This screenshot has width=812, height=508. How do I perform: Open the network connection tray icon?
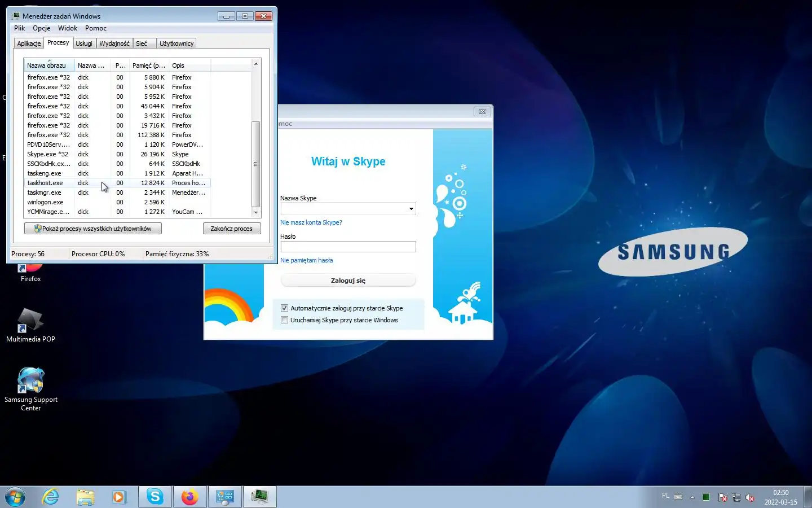coord(736,497)
